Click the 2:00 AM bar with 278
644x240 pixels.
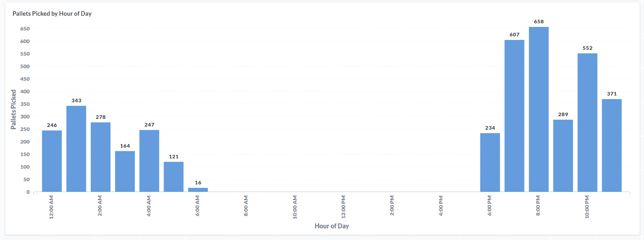(x=101, y=157)
